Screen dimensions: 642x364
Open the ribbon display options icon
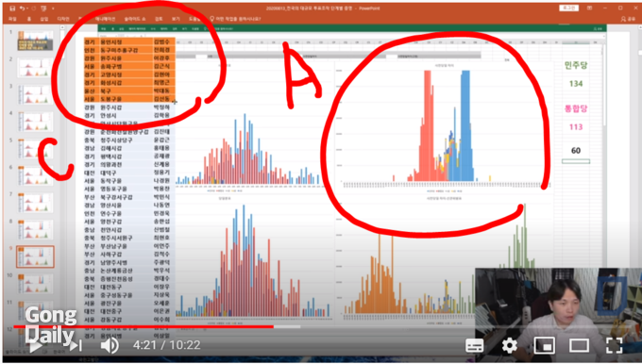(589, 8)
